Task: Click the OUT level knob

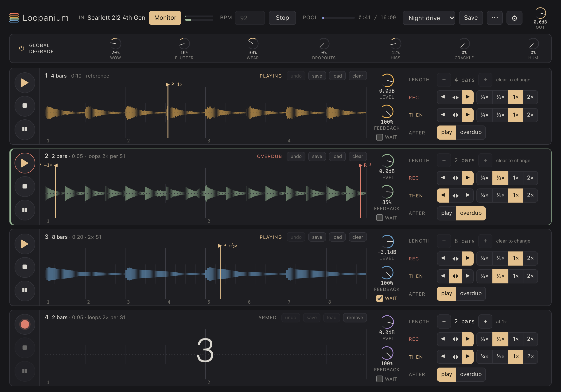Action: pyautogui.click(x=540, y=13)
